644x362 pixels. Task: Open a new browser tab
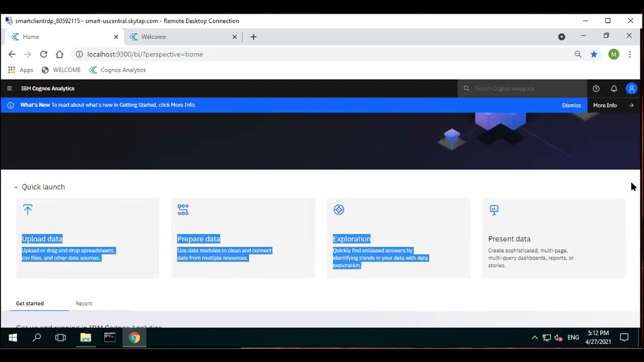(x=254, y=37)
